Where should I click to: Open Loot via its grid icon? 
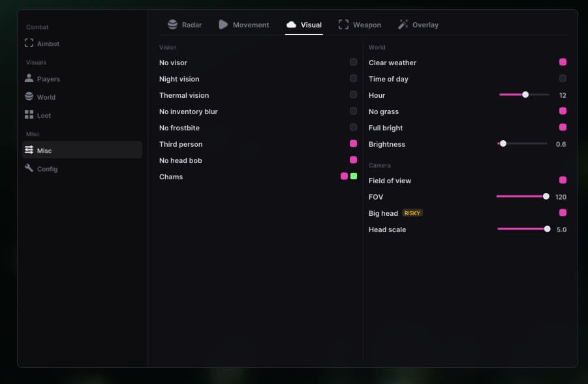point(29,115)
